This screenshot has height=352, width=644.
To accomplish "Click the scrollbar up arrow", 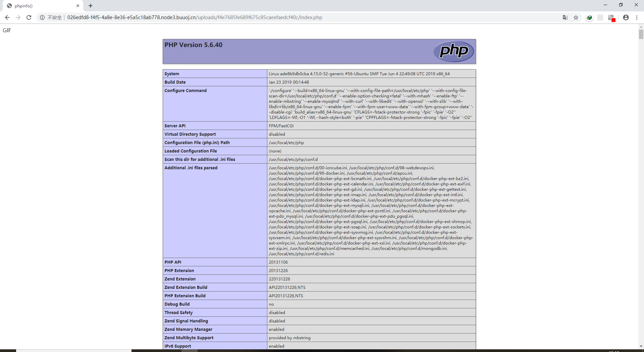I will click(x=641, y=26).
